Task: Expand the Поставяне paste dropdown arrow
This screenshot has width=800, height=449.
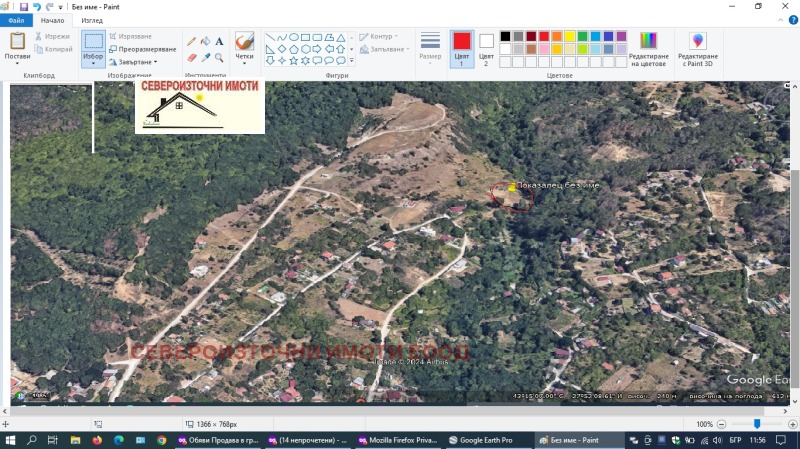Action: (x=17, y=65)
